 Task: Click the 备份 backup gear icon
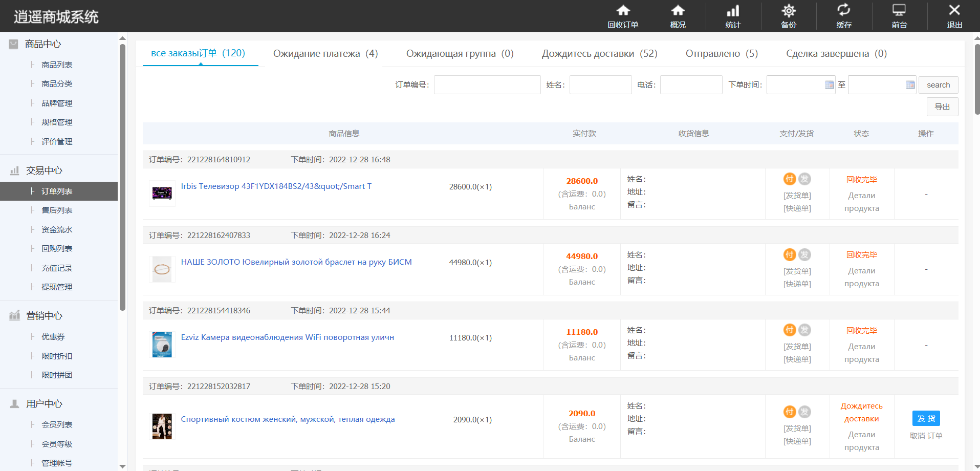789,11
